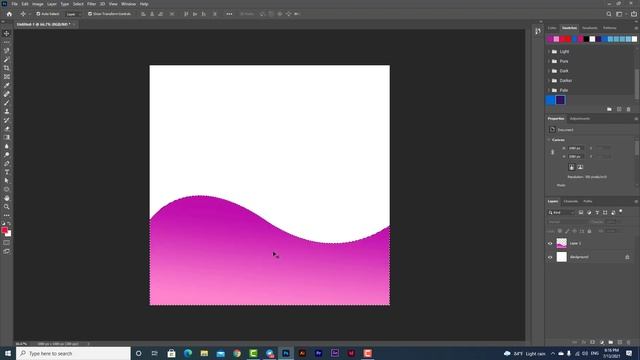
Task: Select the Horizontal Type tool
Action: tap(7, 172)
